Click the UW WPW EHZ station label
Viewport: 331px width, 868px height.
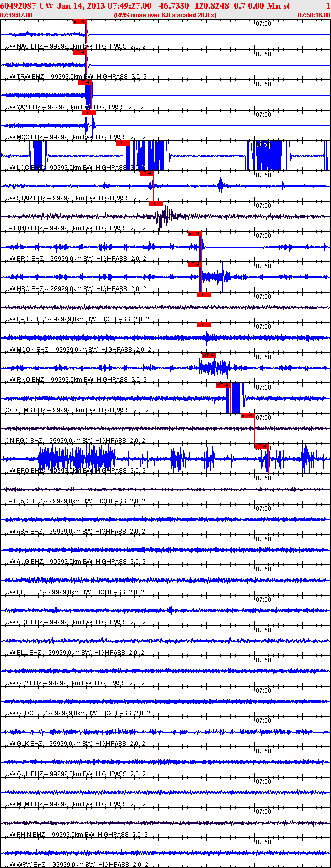click(26, 865)
